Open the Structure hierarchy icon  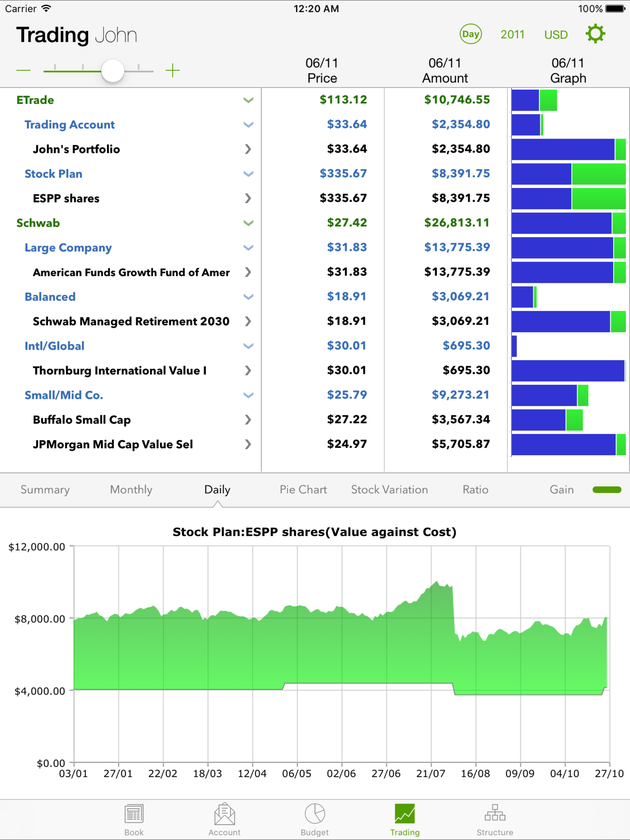pyautogui.click(x=495, y=814)
